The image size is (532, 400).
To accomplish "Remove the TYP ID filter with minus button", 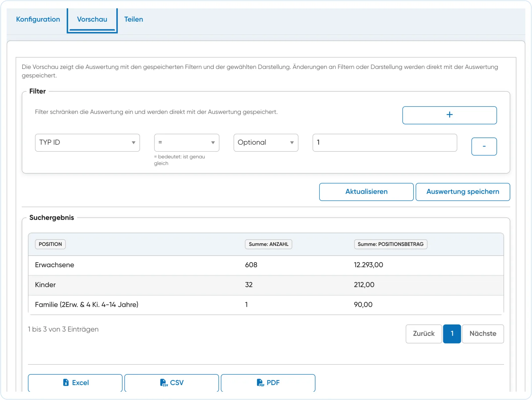I will pyautogui.click(x=484, y=146).
